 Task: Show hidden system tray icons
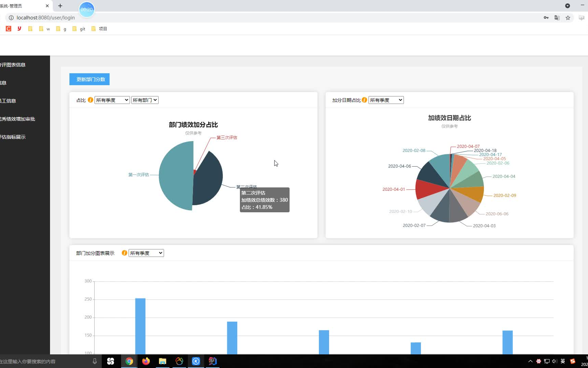click(530, 361)
